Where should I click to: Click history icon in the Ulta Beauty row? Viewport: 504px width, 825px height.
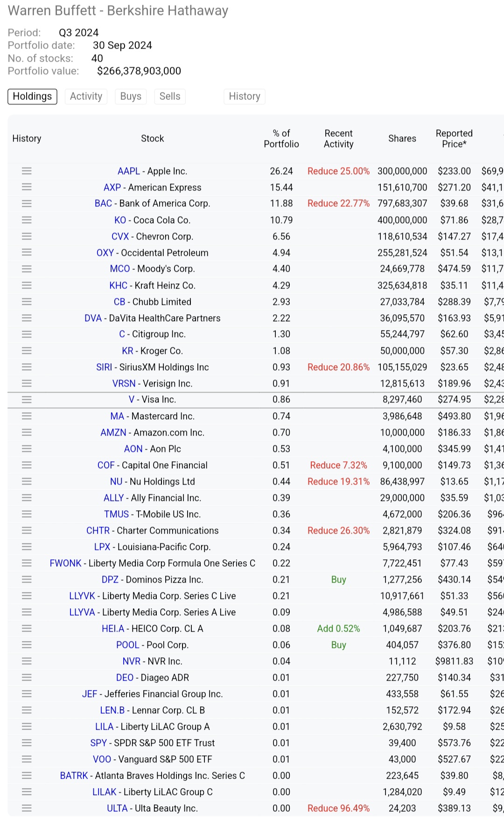click(27, 808)
